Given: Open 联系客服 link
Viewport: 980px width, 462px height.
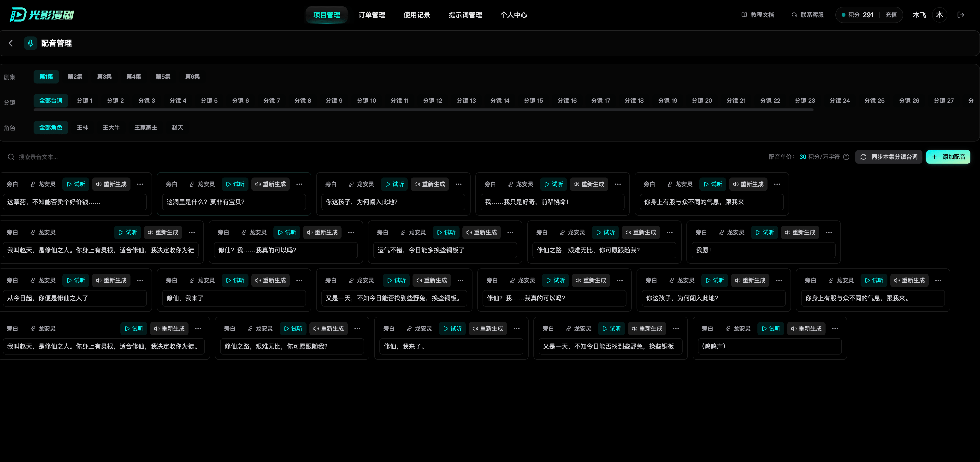Looking at the screenshot, I should tap(807, 15).
